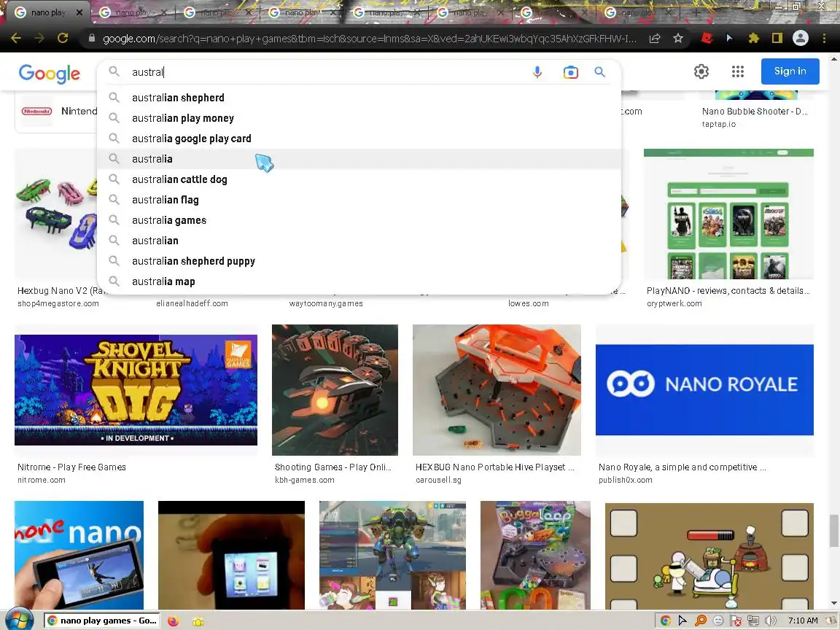Click the 'kbh-games.com' source link
Screen dimensions: 840x630
pos(304,480)
